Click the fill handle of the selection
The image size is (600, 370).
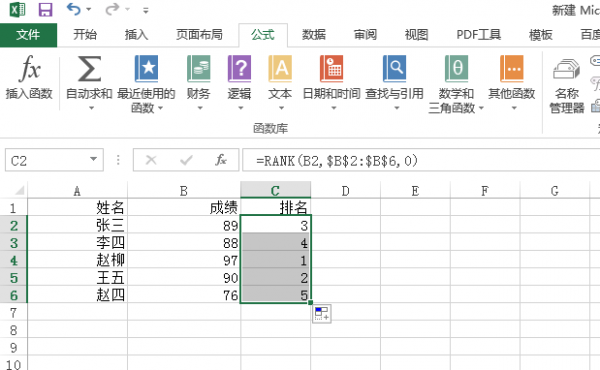point(310,303)
